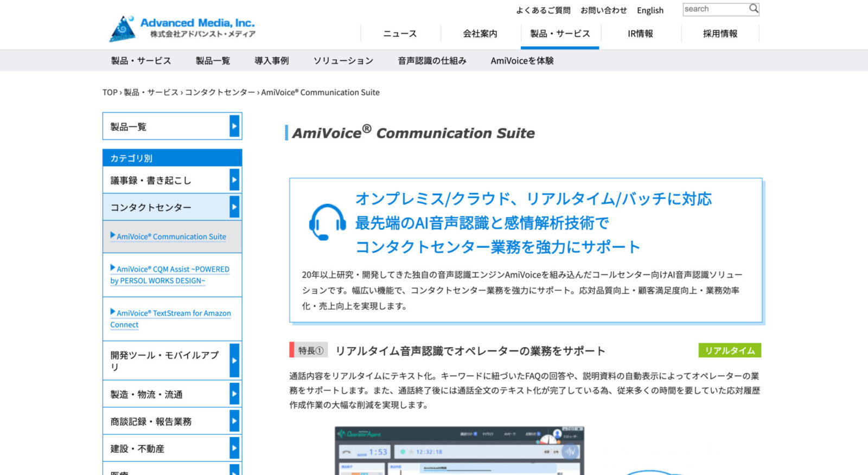
Task: Click the arrow icon beside 商談記録・報告業務
Action: point(234,421)
